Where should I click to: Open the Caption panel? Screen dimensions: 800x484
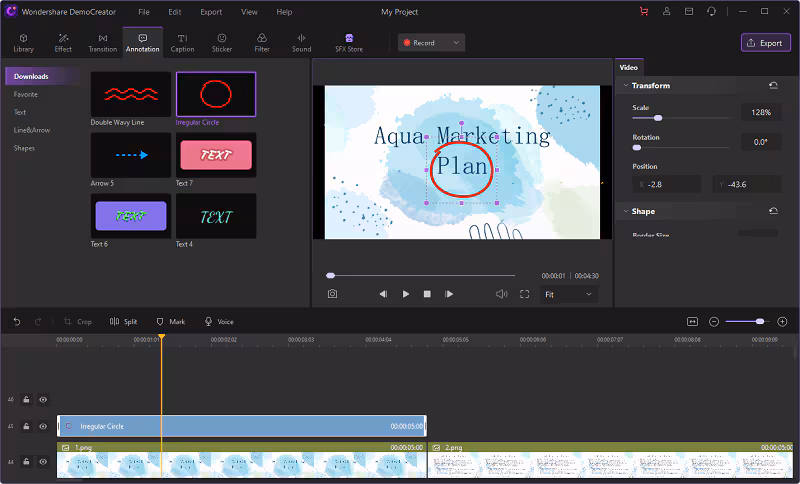(x=182, y=43)
